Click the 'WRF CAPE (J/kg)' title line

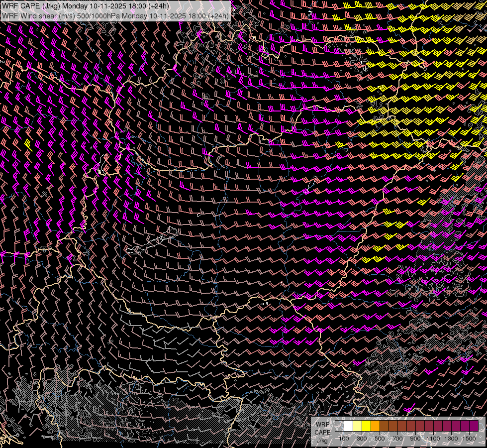(x=86, y=6)
